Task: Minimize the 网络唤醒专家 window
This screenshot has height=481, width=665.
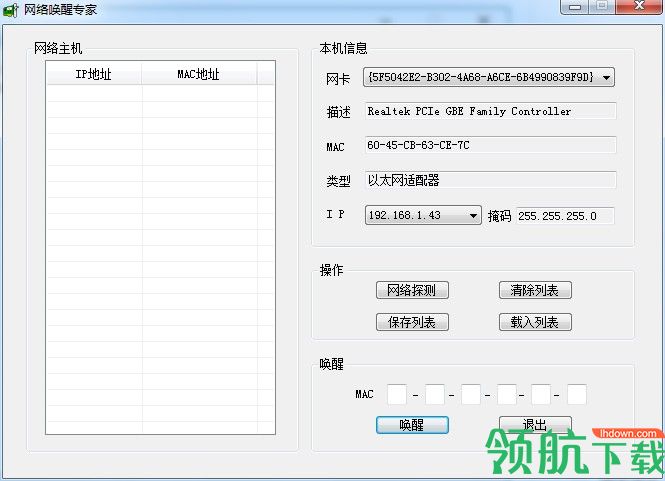Action: [x=575, y=7]
